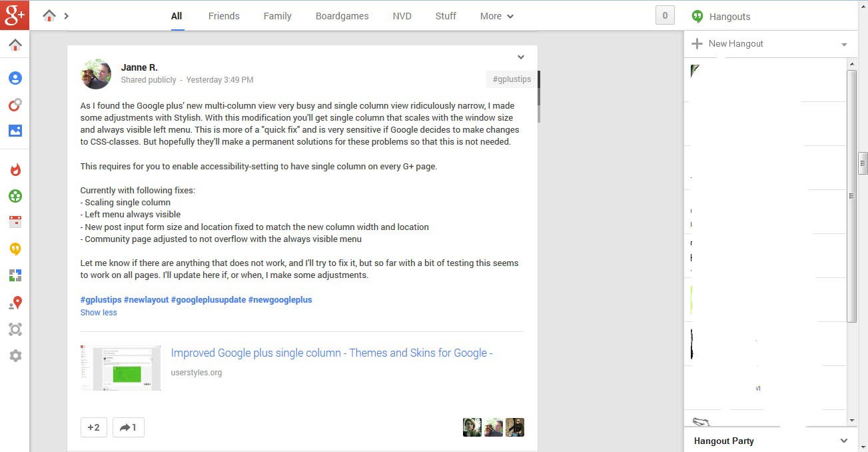
Task: Expand the Hangout Party panel chevron
Action: 844,441
